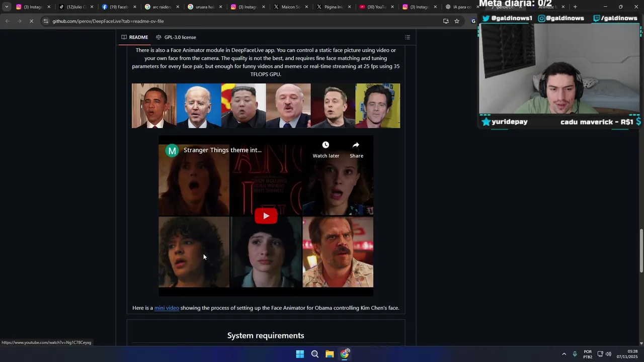This screenshot has height=362, width=644.
Task: Stop page loading with the X button
Action: 31,21
